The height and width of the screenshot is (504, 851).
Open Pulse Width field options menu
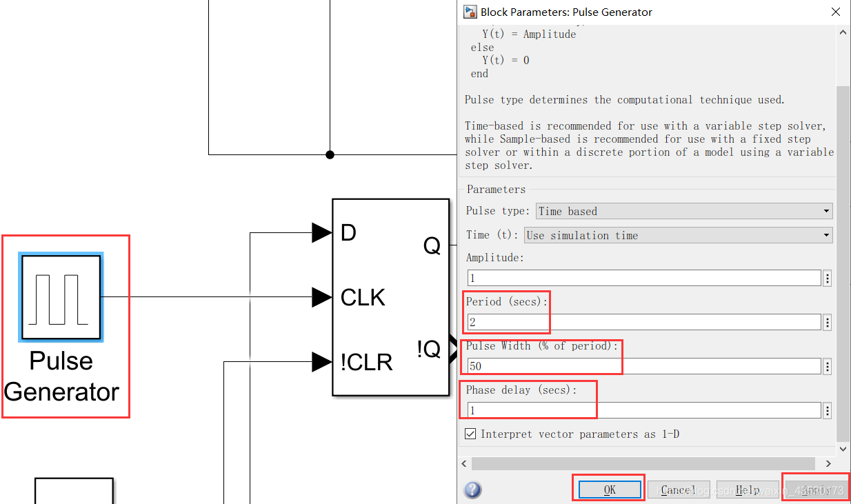pos(827,366)
